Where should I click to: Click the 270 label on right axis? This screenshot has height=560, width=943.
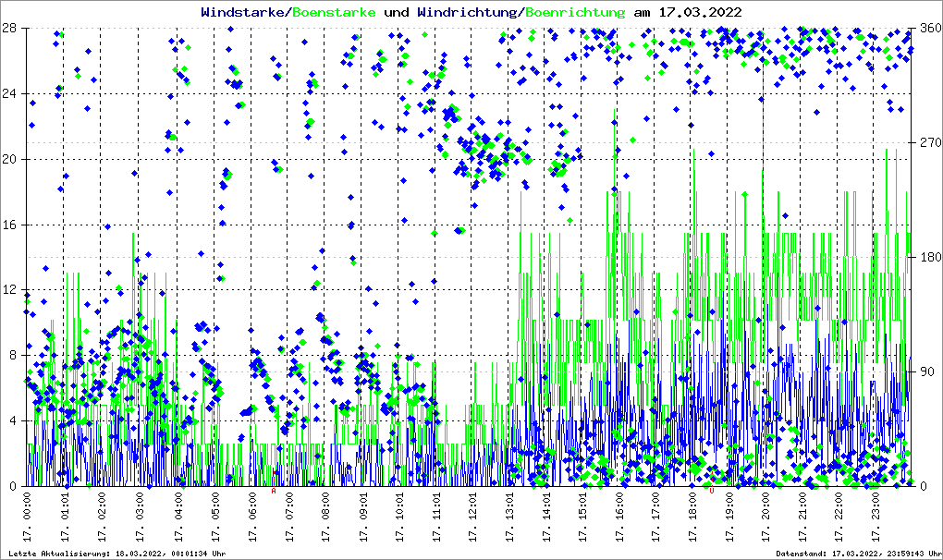[929, 143]
